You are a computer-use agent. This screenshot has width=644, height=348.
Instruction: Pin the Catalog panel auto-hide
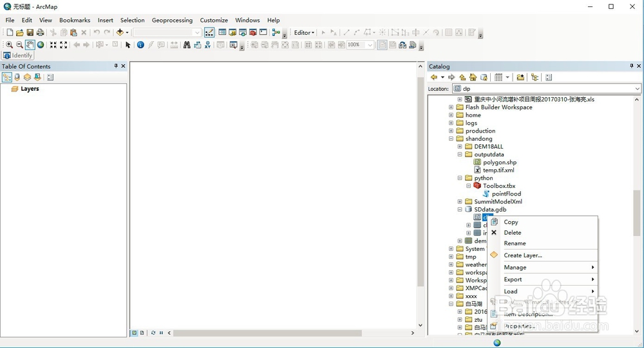[631, 66]
